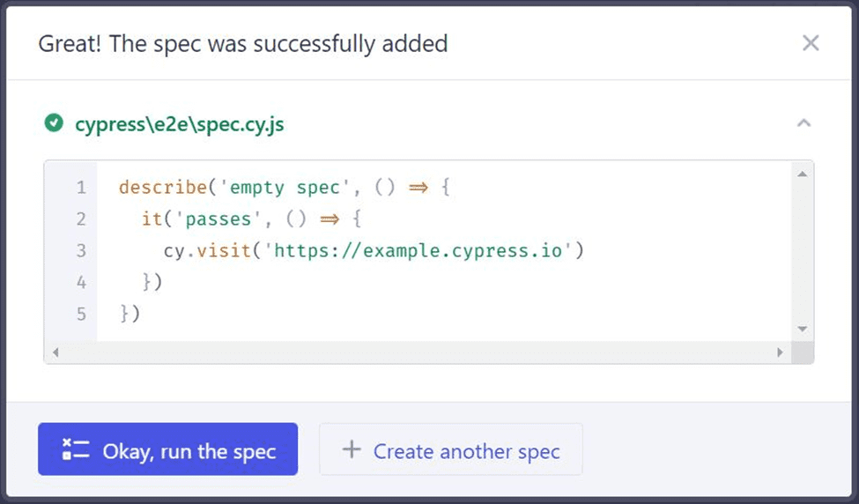Click the run spec icon in blue button
The height and width of the screenshot is (504, 859).
click(76, 450)
